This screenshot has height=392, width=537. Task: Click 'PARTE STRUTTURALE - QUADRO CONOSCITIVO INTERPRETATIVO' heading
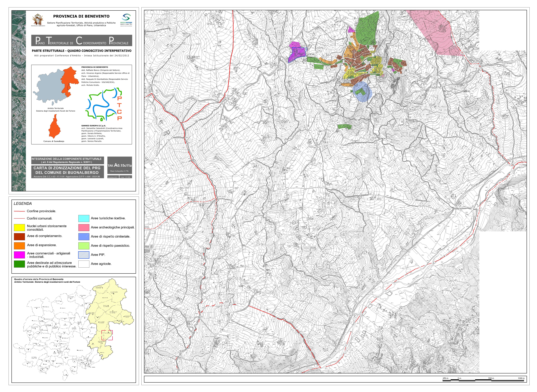82,51
